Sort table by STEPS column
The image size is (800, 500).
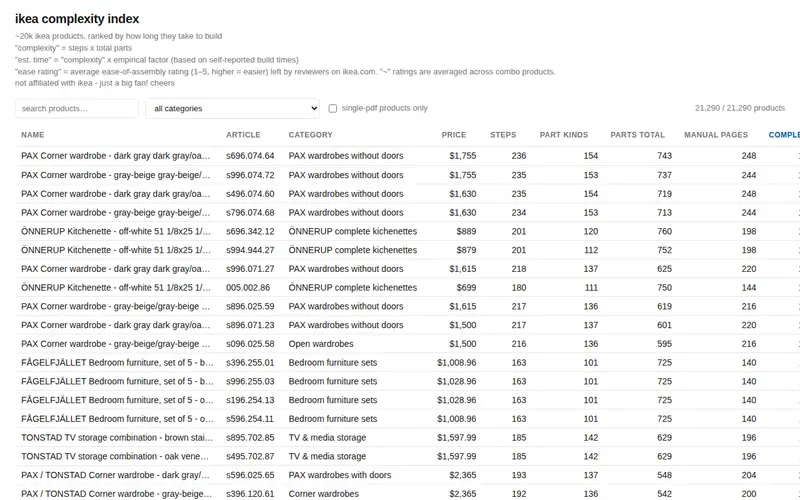pyautogui.click(x=503, y=135)
